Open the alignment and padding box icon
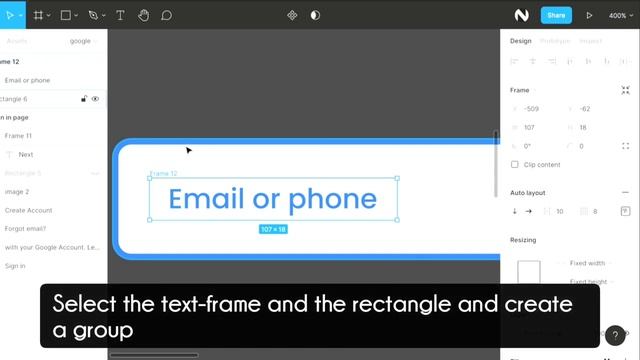640x360 pixels. click(625, 211)
